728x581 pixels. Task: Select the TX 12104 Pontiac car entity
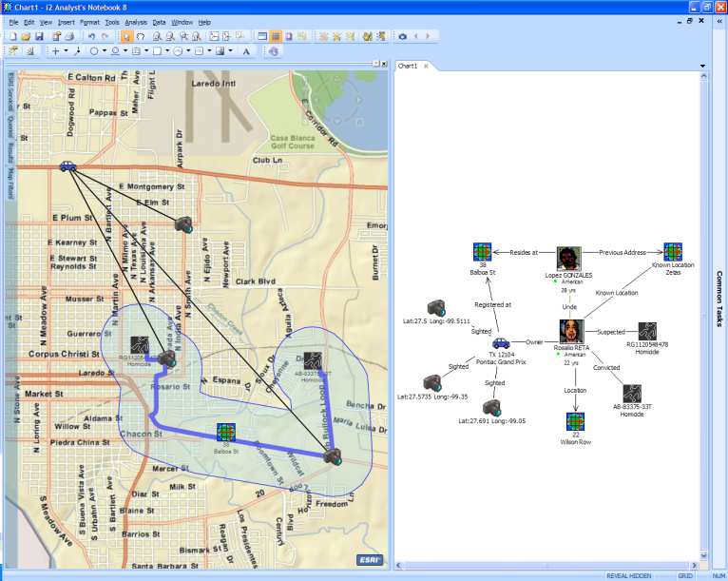501,343
